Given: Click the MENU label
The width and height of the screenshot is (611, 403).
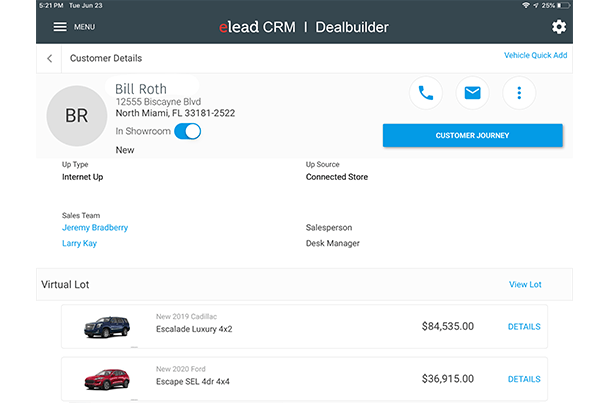Looking at the screenshot, I should [x=85, y=27].
